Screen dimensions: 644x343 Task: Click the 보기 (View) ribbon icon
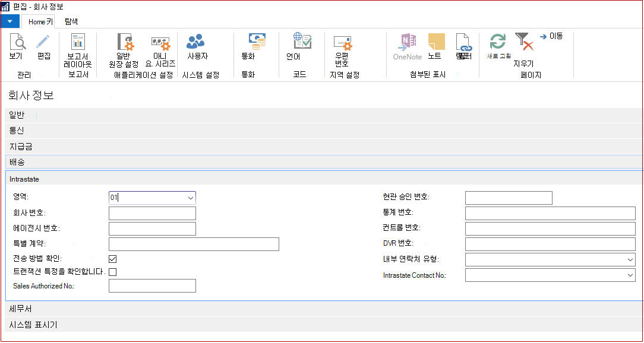pos(17,42)
